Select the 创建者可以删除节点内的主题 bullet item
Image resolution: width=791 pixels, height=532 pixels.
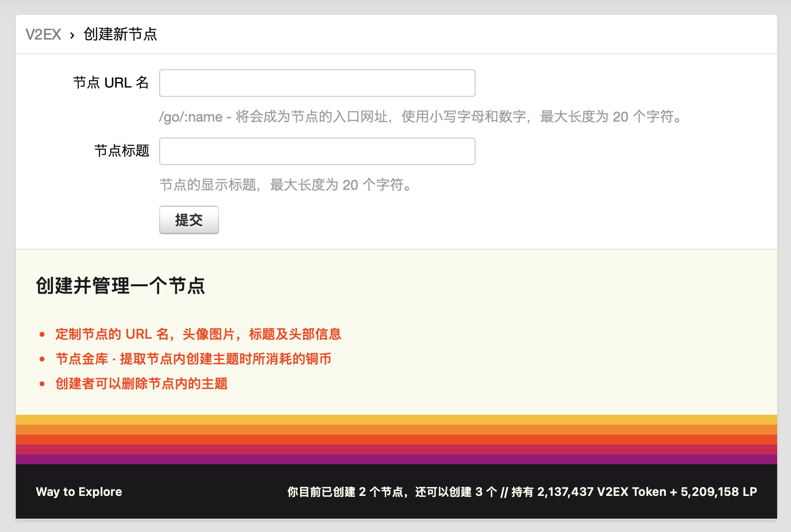[141, 384]
